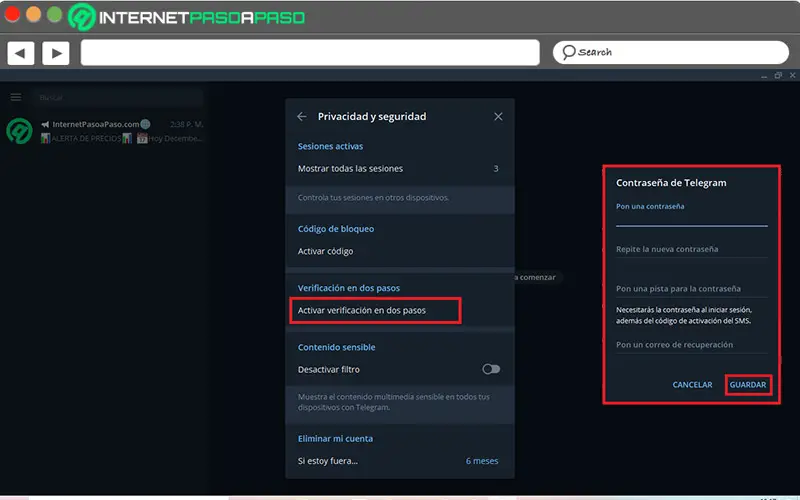Click the session count number 3
800x500 pixels.
(x=495, y=168)
